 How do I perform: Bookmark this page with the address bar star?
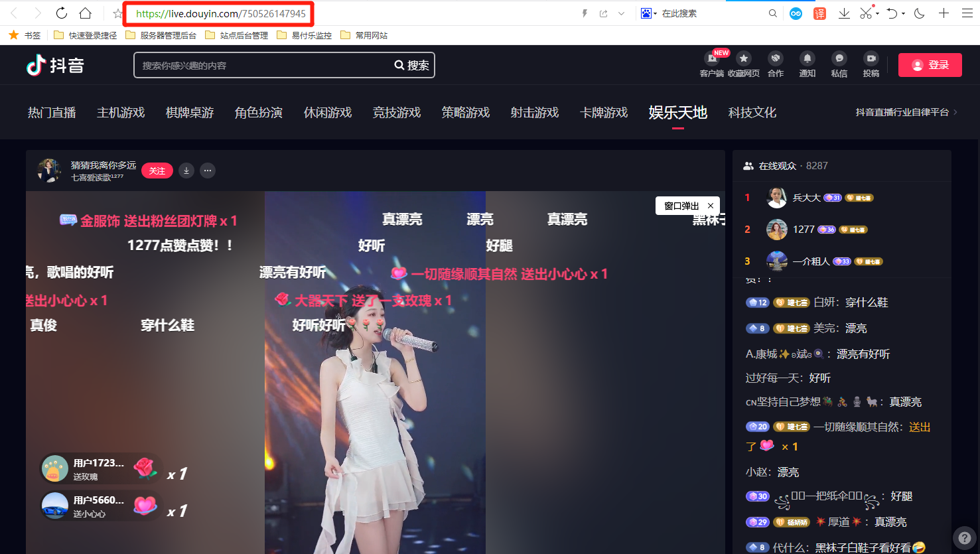(118, 13)
